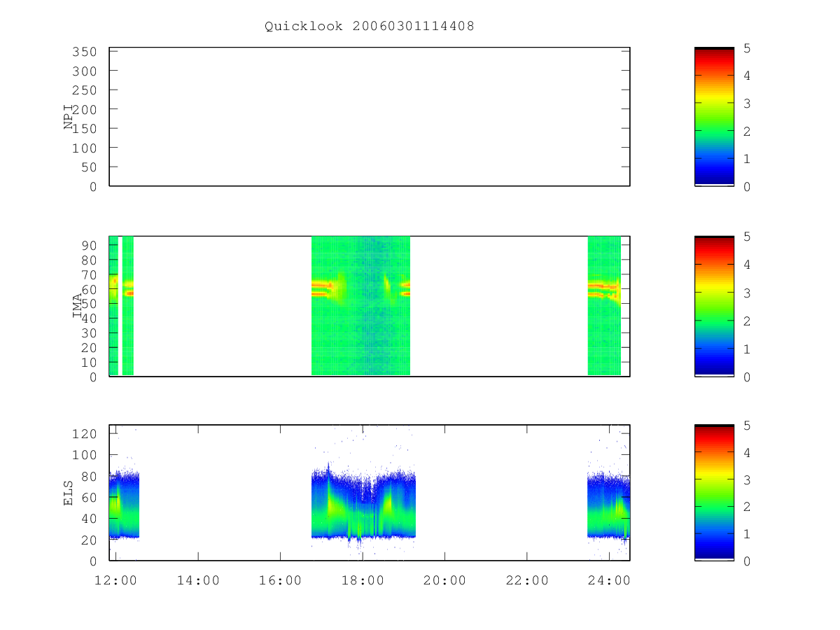The image size is (840, 630).
Task: Click the NPI panel colorbar
Action: 714,117
